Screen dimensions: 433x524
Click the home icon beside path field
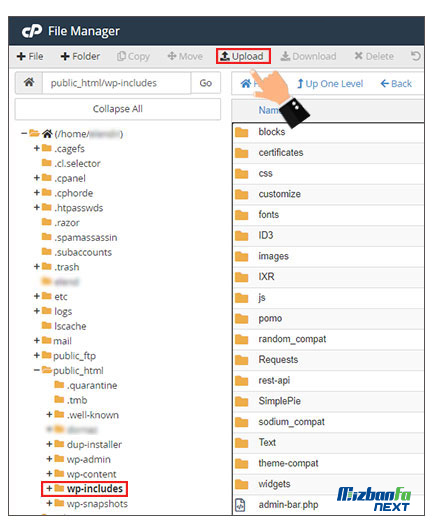(x=29, y=83)
